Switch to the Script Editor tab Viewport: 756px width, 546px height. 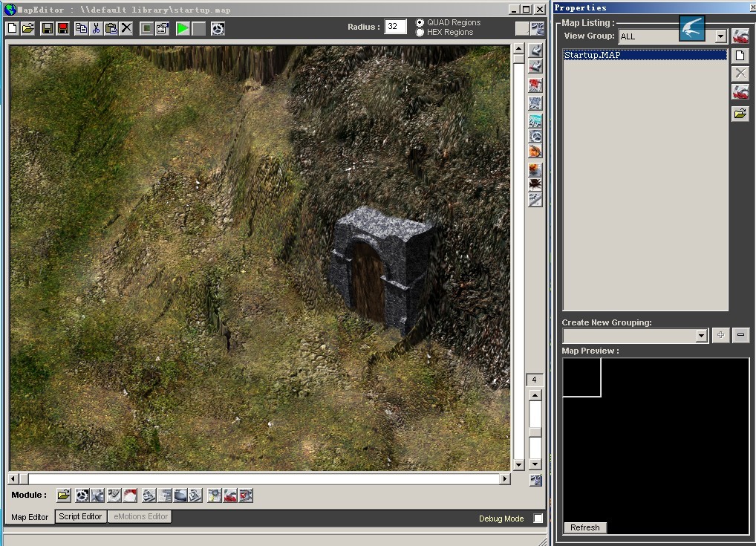80,516
